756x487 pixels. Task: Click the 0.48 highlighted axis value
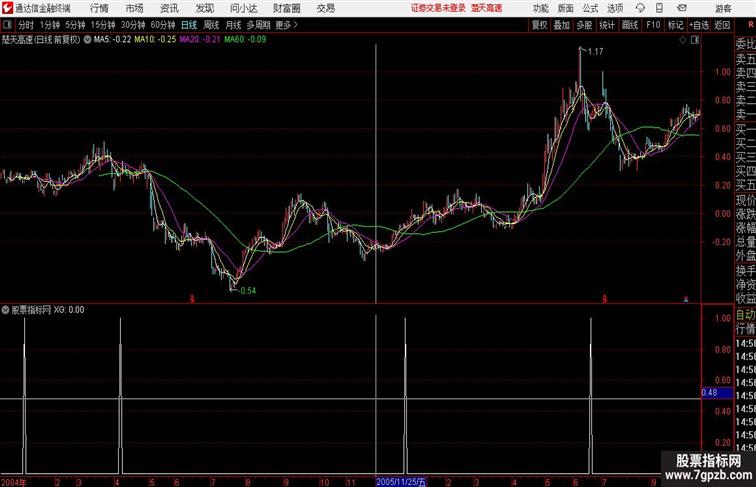(717, 392)
